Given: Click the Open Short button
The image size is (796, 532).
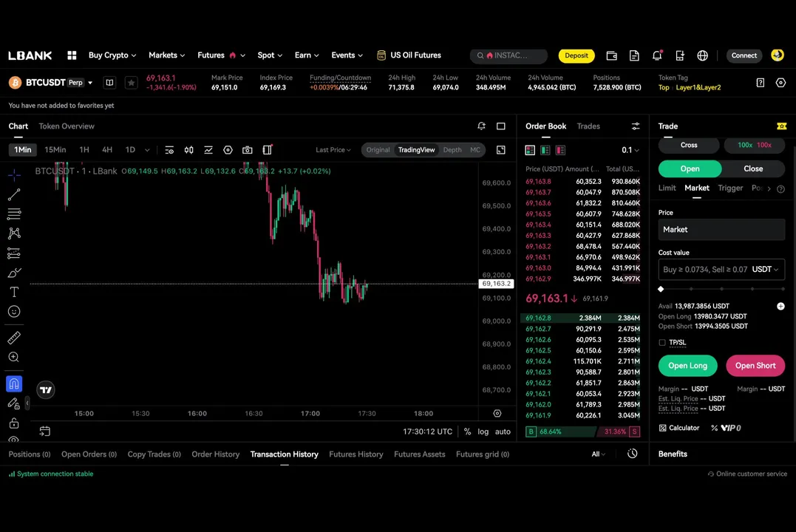Looking at the screenshot, I should point(755,366).
